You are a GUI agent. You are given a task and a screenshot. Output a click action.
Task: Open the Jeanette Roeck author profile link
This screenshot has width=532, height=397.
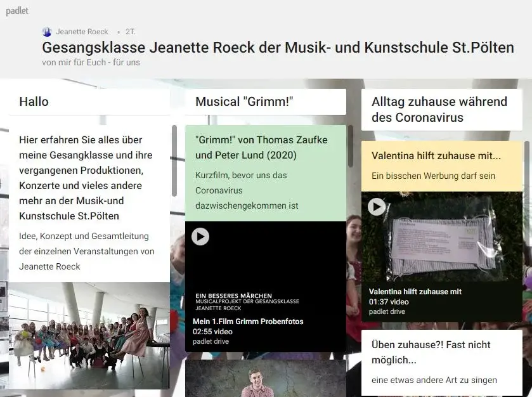(x=82, y=32)
